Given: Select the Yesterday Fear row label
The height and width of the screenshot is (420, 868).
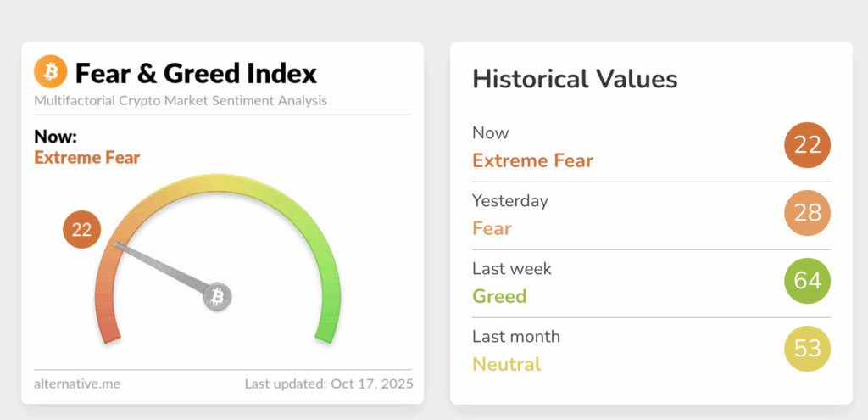Looking at the screenshot, I should (x=492, y=228).
